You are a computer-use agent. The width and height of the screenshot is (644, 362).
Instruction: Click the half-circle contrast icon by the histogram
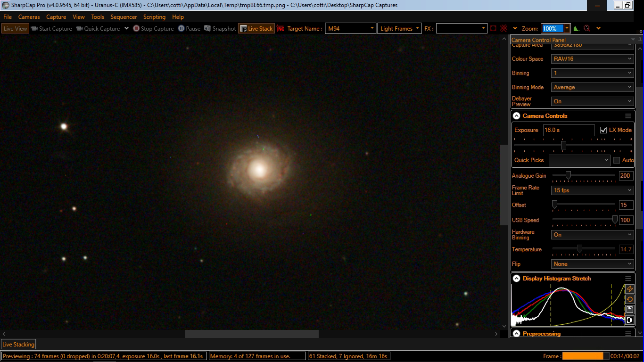pyautogui.click(x=629, y=320)
